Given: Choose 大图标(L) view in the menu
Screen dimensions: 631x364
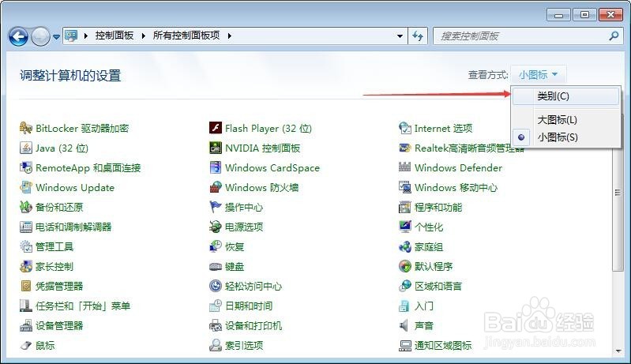Looking at the screenshot, I should point(565,120).
